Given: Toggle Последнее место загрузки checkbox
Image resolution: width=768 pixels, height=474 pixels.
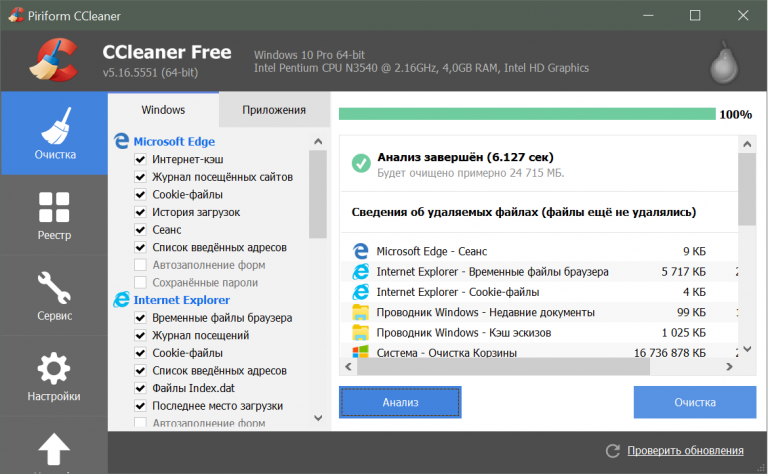Looking at the screenshot, I should [140, 406].
